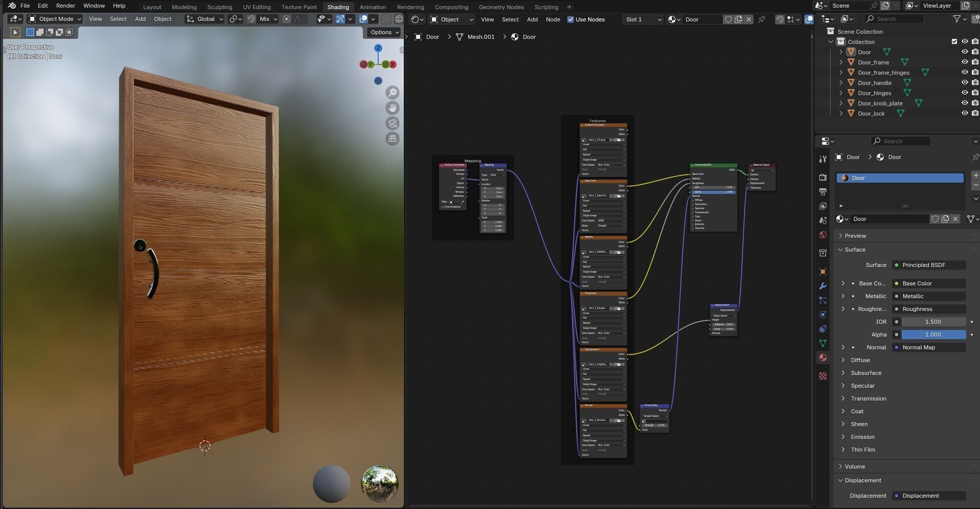Switch to the UV Editing workspace tab
This screenshot has height=509, width=980.
pyautogui.click(x=257, y=7)
